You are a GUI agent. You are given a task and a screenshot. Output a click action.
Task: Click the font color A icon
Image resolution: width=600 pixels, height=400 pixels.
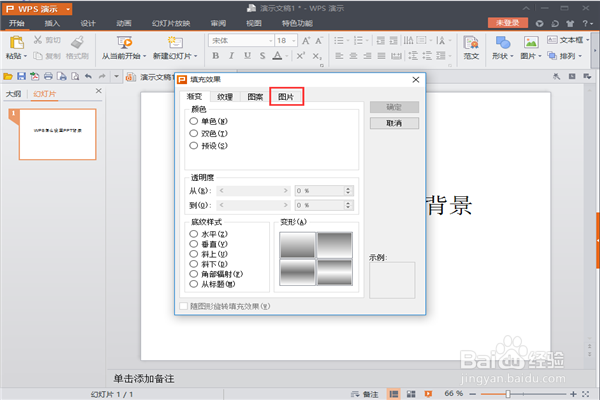point(277,56)
